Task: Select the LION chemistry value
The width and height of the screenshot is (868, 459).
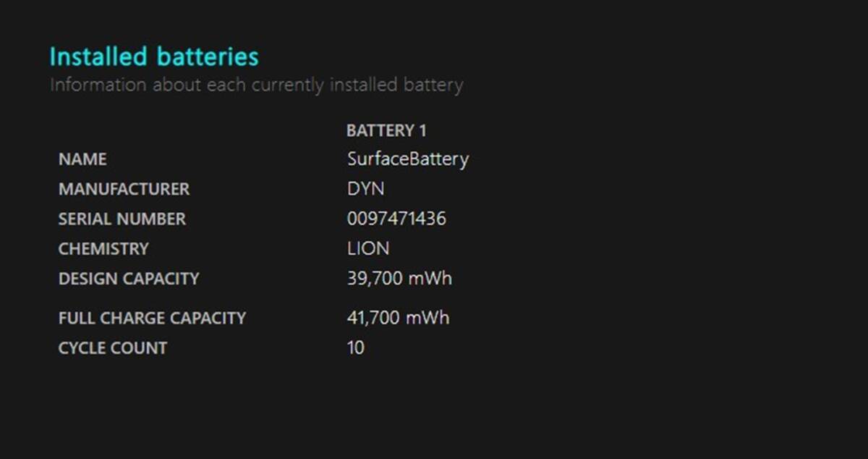Action: click(368, 248)
